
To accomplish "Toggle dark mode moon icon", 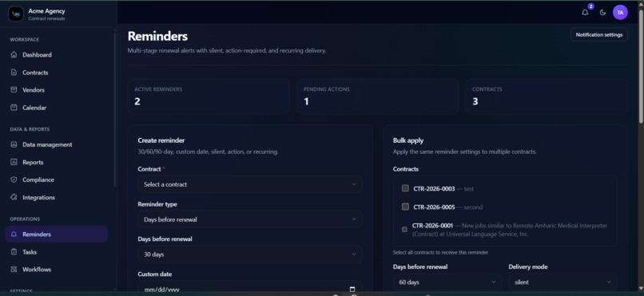I will click(602, 12).
